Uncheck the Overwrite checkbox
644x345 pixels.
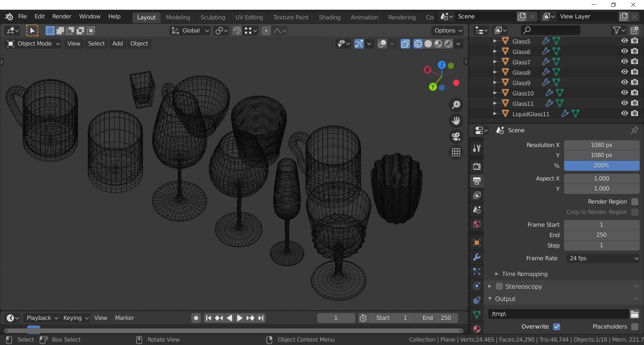[x=556, y=327]
